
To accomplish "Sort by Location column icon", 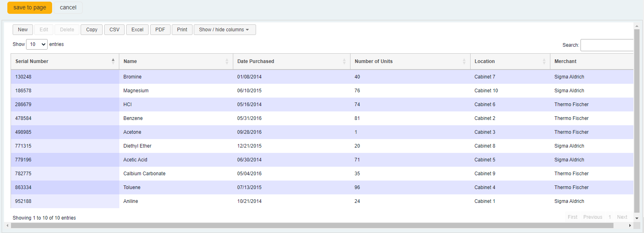I will pyautogui.click(x=544, y=61).
